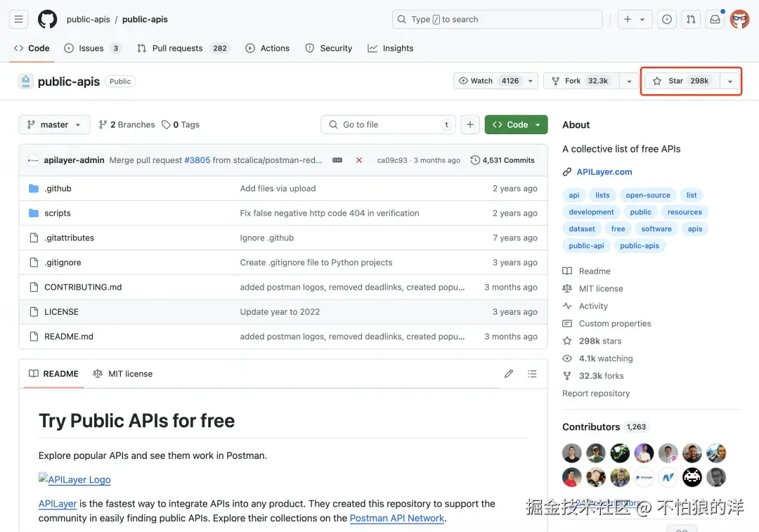Open the .gitattributes file
Image resolution: width=759 pixels, height=532 pixels.
[69, 238]
